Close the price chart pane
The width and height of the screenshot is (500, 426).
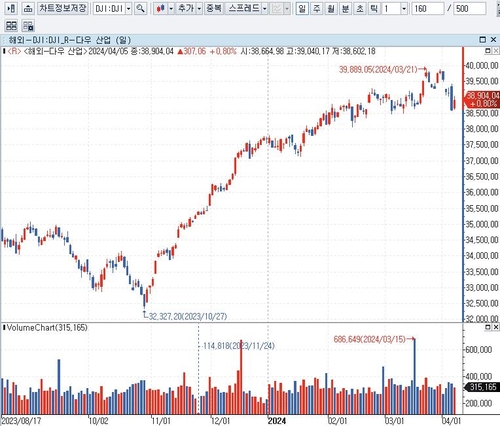[x=496, y=51]
